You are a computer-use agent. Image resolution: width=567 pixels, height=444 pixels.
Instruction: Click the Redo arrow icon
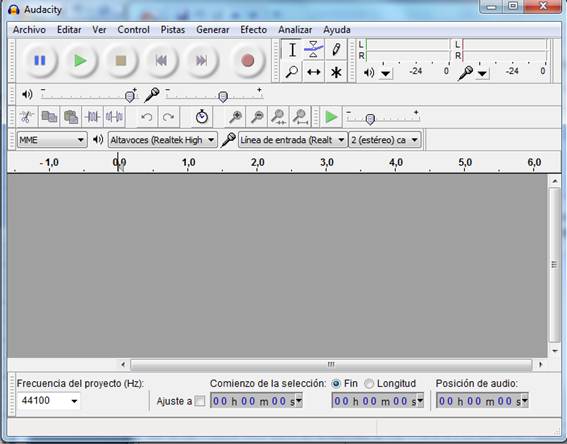click(168, 117)
